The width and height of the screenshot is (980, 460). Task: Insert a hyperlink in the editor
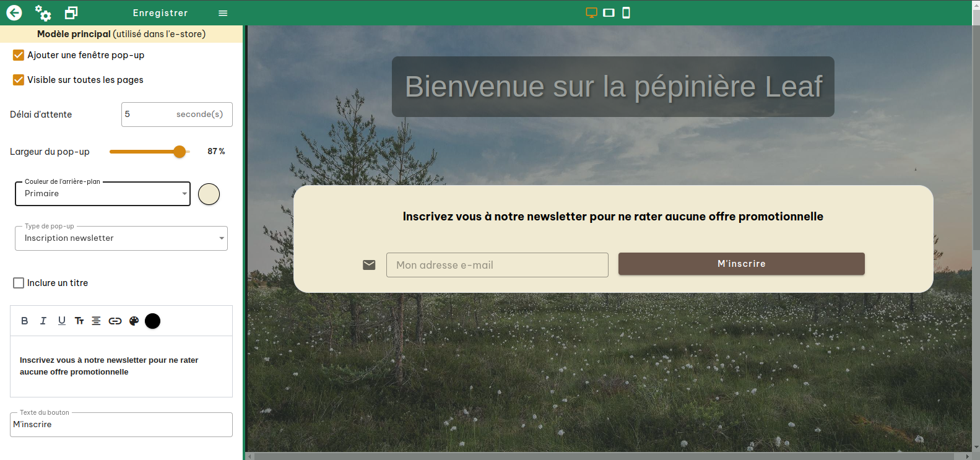click(x=115, y=321)
